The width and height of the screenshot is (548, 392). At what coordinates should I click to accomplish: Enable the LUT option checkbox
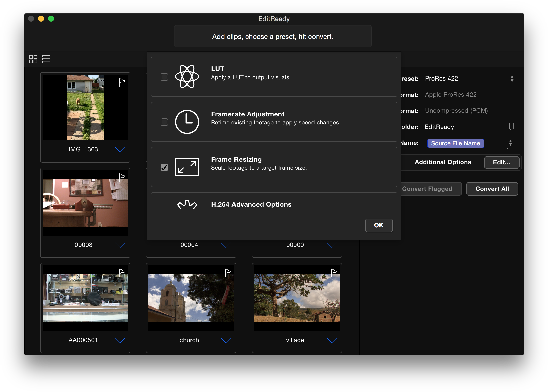[x=164, y=77]
